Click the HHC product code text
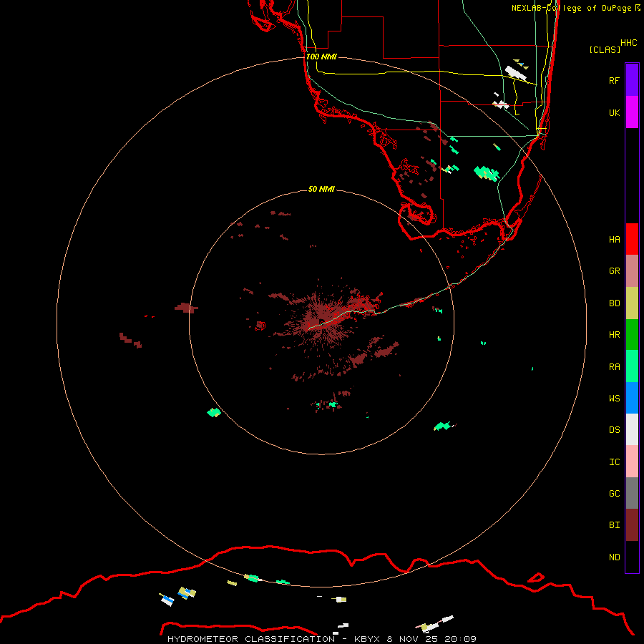 (629, 43)
